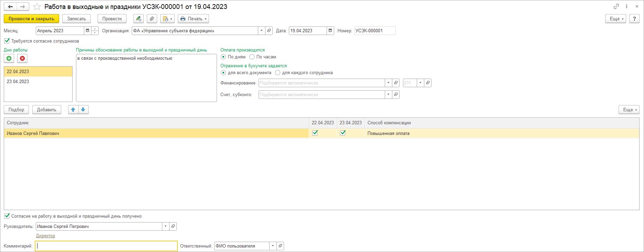The image size is (644, 252).
Task: Select По дням payment option
Action: click(223, 57)
